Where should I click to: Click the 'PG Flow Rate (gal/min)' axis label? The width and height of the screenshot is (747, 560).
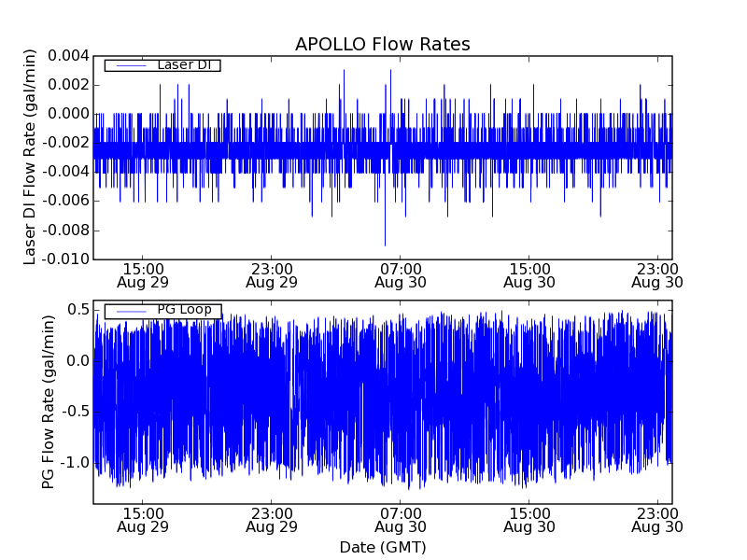click(x=49, y=401)
